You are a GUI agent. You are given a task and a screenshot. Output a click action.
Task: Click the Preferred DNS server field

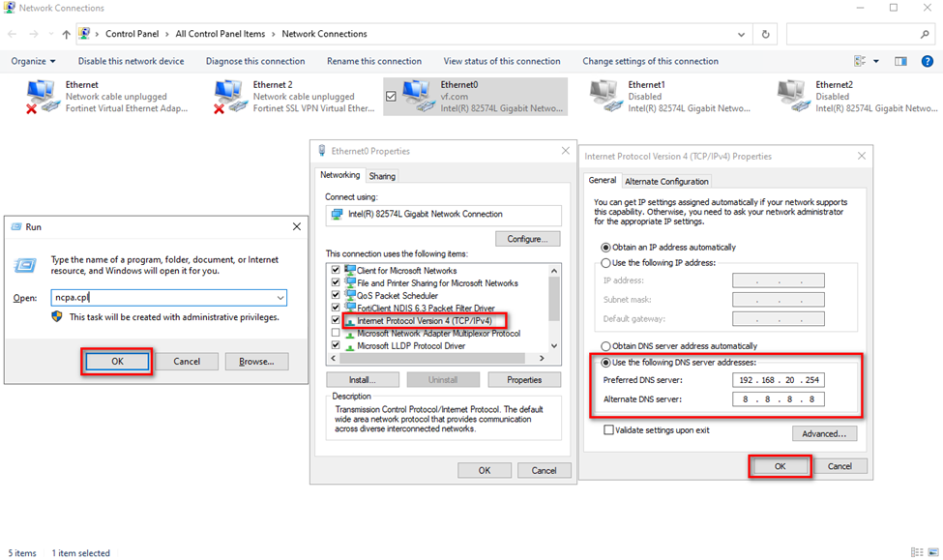[x=778, y=380]
